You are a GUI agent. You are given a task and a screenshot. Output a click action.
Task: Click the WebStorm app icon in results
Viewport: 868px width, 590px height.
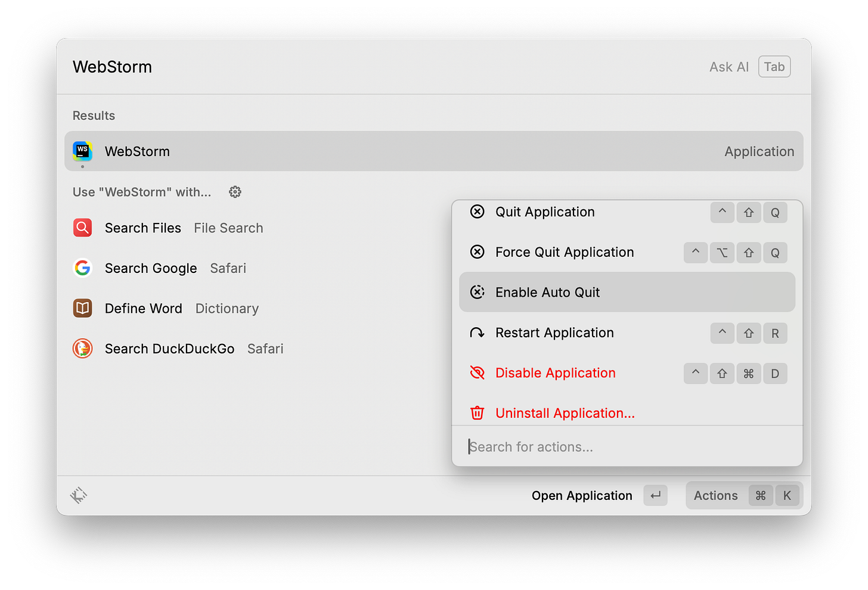tap(82, 151)
